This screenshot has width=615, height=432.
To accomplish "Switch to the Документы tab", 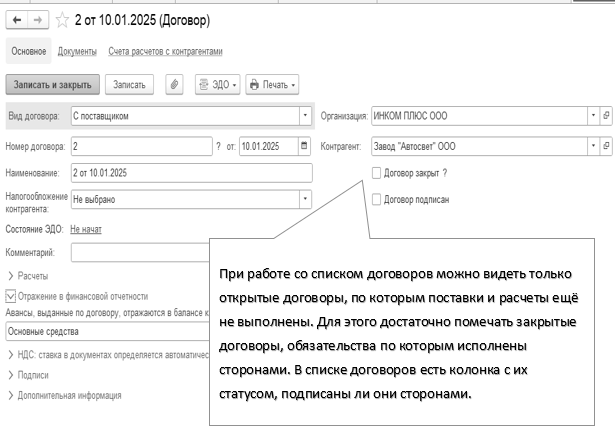I will 77,51.
